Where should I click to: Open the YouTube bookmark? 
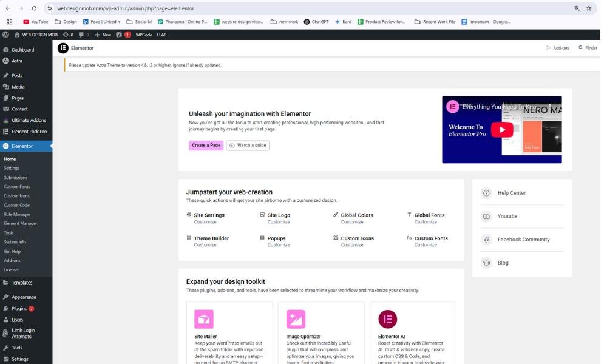tap(36, 22)
